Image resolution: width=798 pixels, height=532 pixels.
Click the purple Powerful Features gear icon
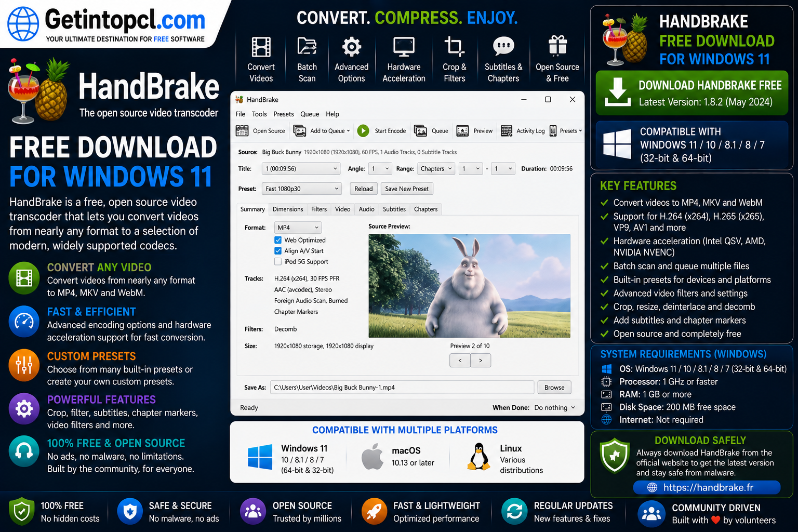tap(24, 409)
